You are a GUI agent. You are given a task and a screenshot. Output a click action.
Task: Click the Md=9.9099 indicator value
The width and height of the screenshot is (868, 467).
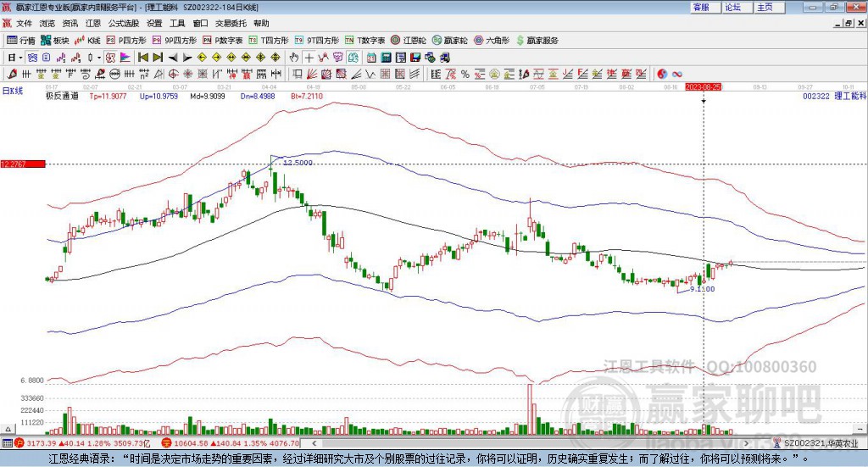point(208,97)
